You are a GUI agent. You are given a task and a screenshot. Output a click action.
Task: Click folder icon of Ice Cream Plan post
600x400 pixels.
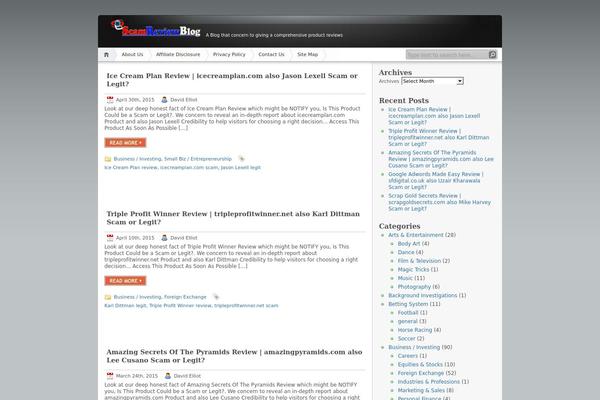[108, 159]
